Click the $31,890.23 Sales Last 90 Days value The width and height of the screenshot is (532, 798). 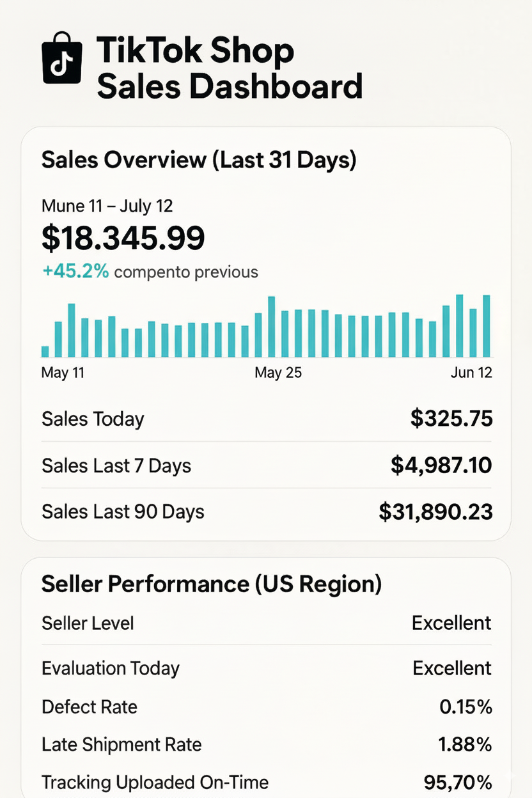point(435,512)
